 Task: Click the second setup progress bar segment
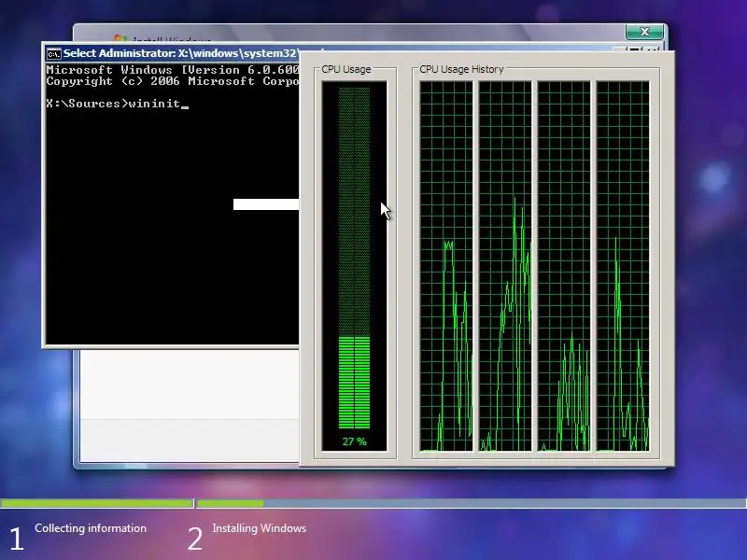point(472,503)
